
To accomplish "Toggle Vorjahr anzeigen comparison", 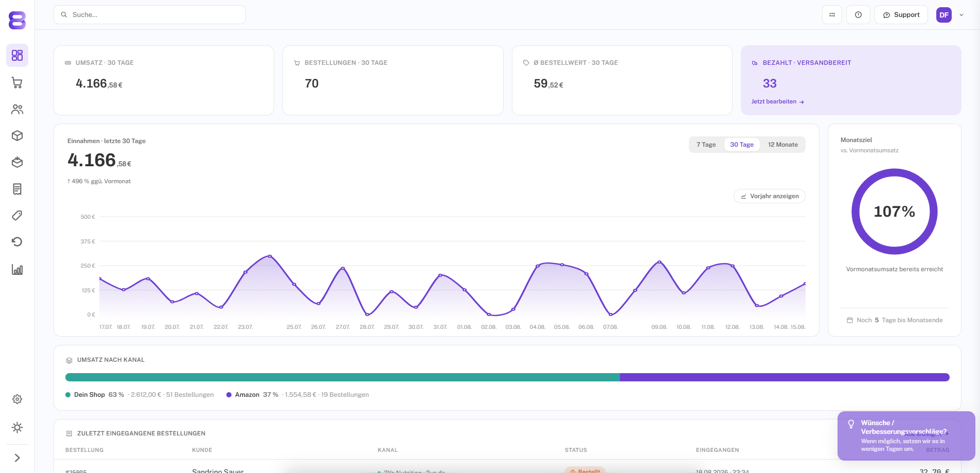I will (770, 196).
